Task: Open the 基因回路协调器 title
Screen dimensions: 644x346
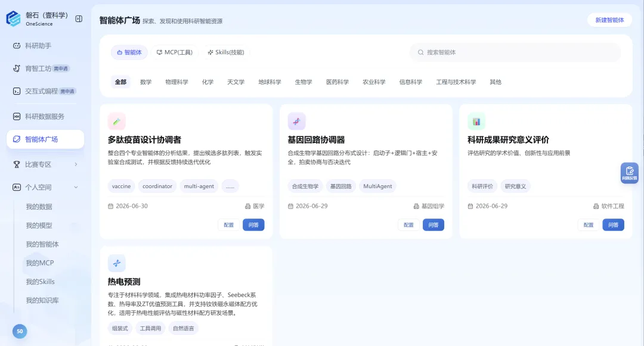Action: [316, 140]
